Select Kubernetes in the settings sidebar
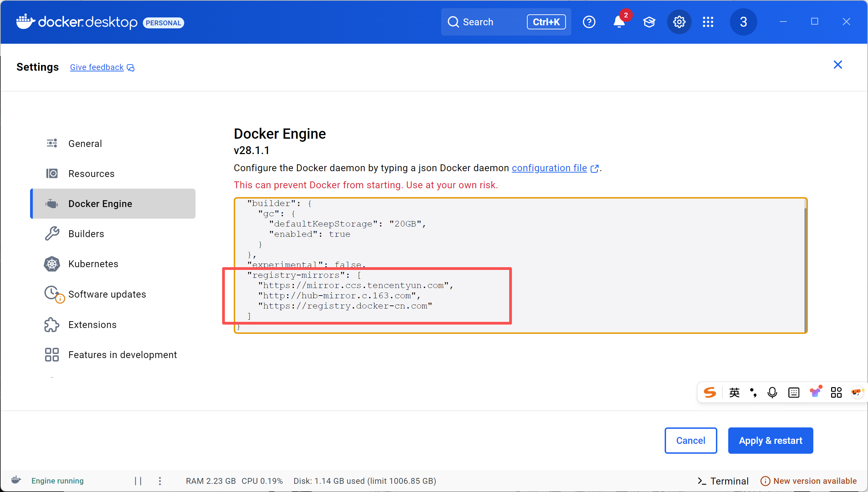Screen dimensions: 868x492 click(93, 264)
